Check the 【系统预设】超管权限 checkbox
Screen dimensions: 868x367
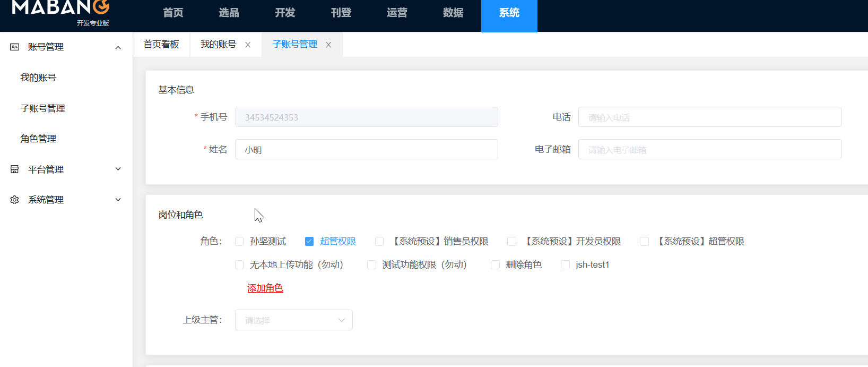645,242
